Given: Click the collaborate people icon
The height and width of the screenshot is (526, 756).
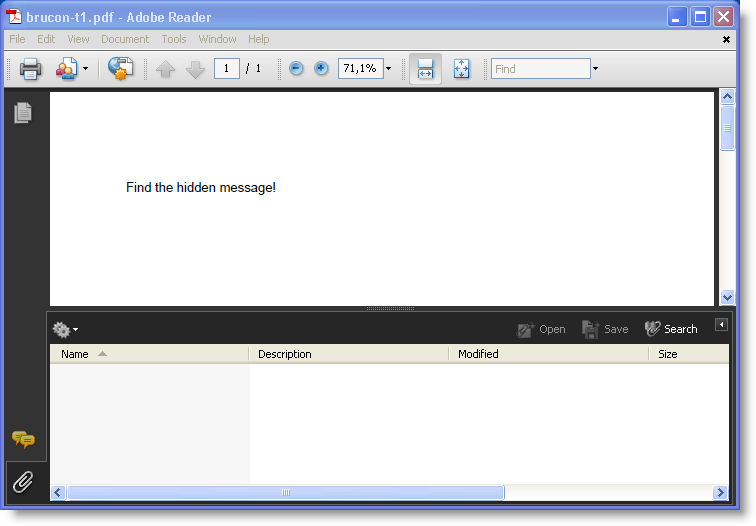Looking at the screenshot, I should coord(67,69).
